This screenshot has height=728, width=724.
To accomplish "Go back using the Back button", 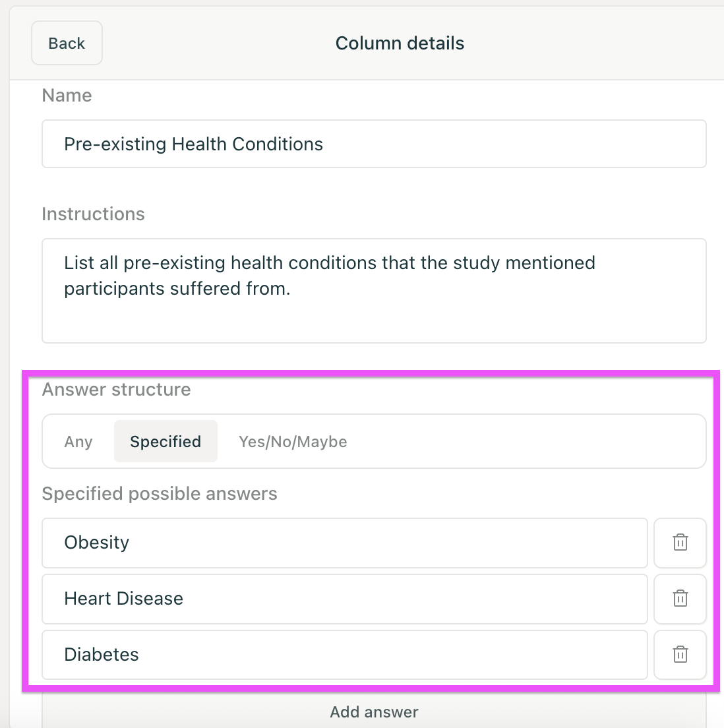I will pos(67,44).
